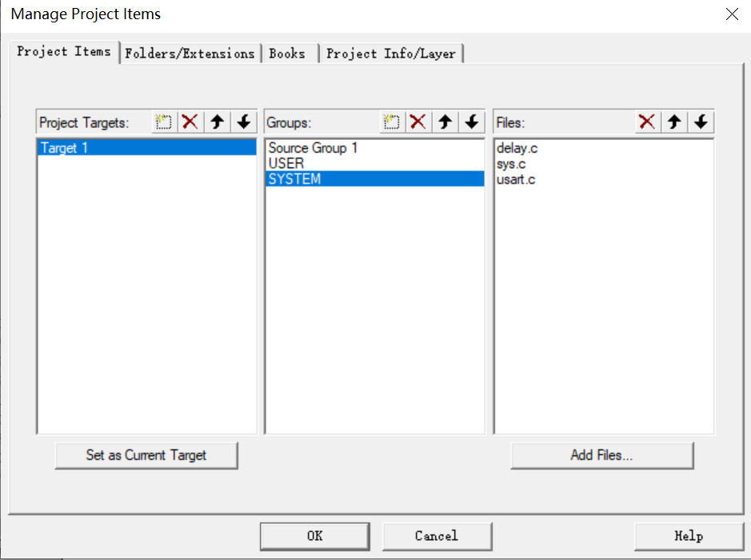Viewport: 751px width, 560px height.
Task: Select the SYSTEM group
Action: click(x=374, y=179)
